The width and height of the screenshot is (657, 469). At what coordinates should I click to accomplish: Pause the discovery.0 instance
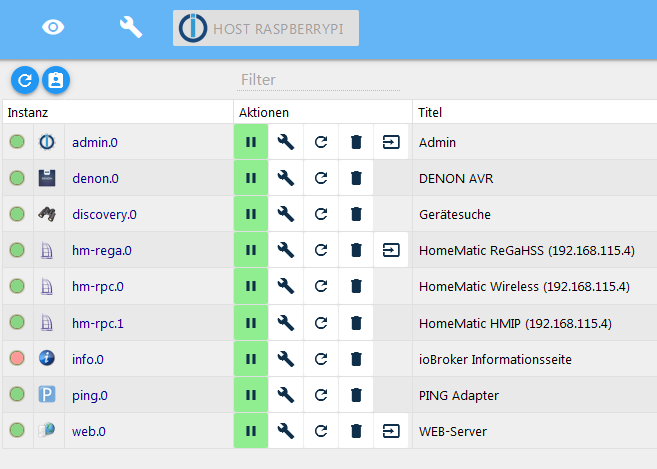[x=251, y=214]
